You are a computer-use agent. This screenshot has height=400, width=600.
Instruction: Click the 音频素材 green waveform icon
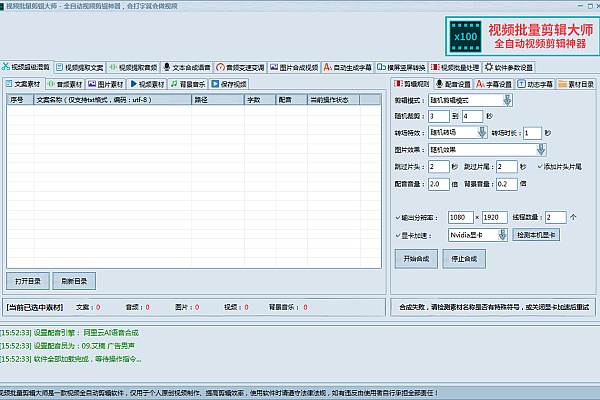point(51,84)
